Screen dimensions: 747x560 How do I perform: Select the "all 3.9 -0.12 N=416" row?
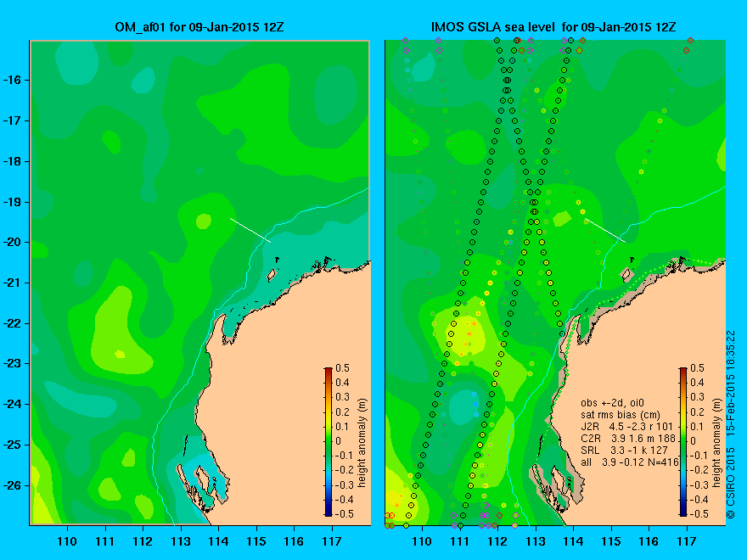[629, 462]
